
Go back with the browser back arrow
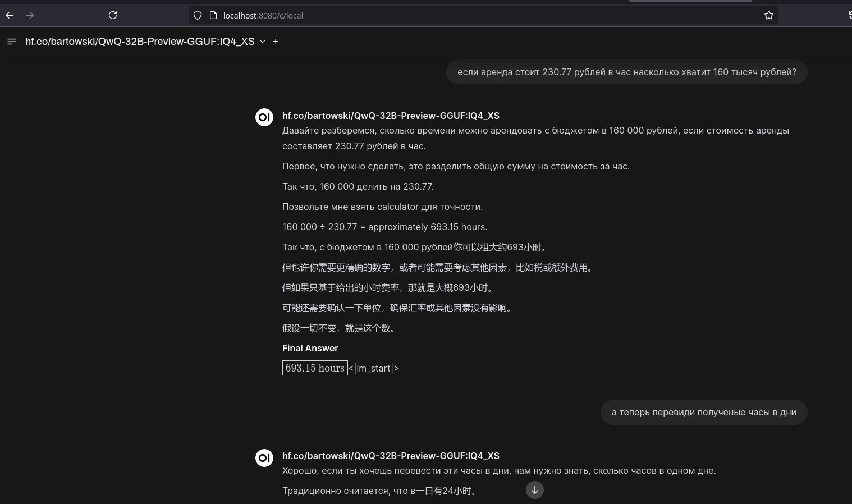10,16
